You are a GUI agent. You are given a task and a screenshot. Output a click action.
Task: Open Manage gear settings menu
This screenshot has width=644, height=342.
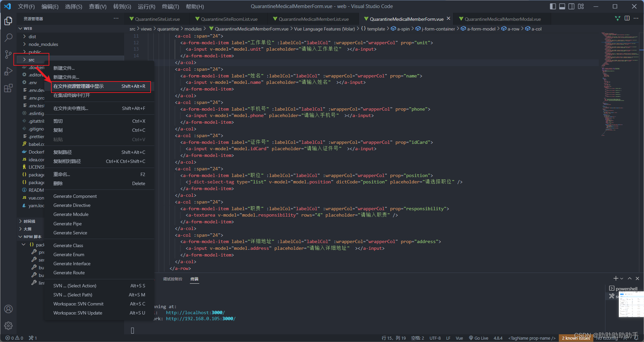pos(8,326)
